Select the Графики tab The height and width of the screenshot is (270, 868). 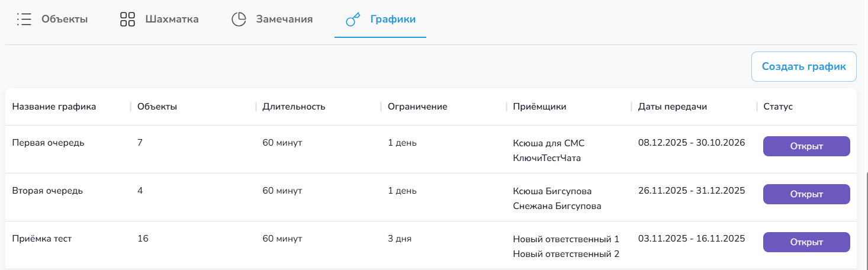pos(393,19)
